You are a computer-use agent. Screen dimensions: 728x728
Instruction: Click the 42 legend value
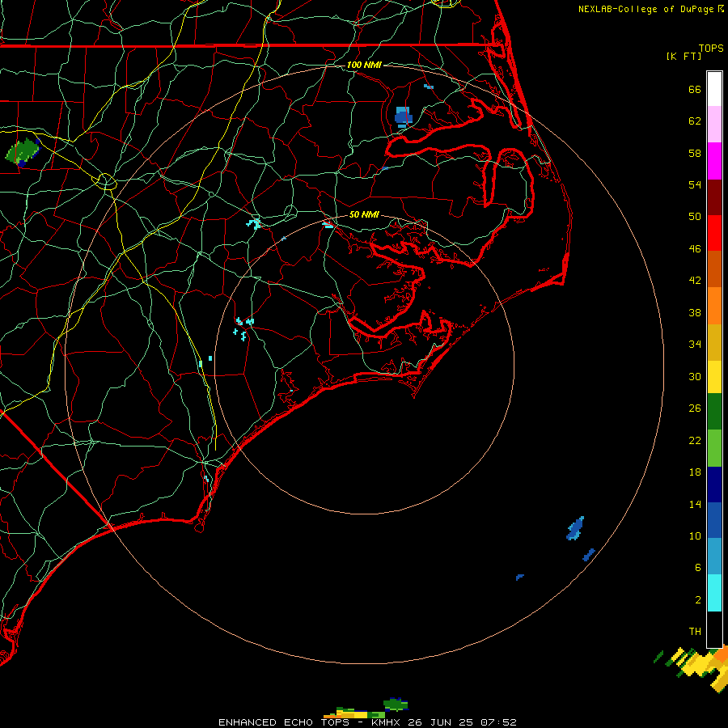click(695, 281)
